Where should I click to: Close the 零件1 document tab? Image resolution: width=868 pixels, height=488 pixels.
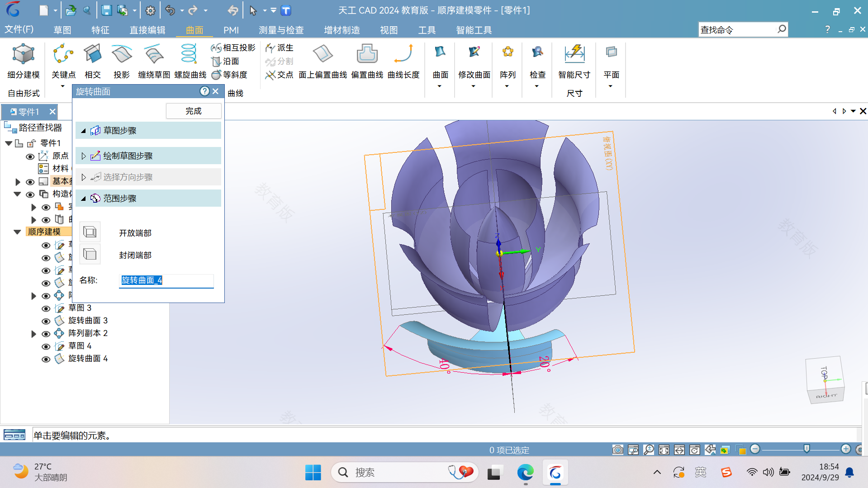click(52, 111)
